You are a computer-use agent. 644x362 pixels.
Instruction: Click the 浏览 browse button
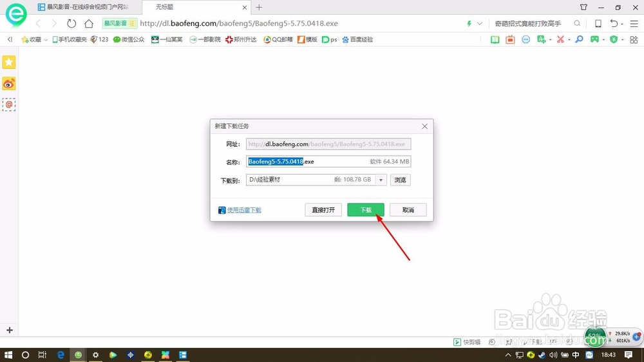400,180
